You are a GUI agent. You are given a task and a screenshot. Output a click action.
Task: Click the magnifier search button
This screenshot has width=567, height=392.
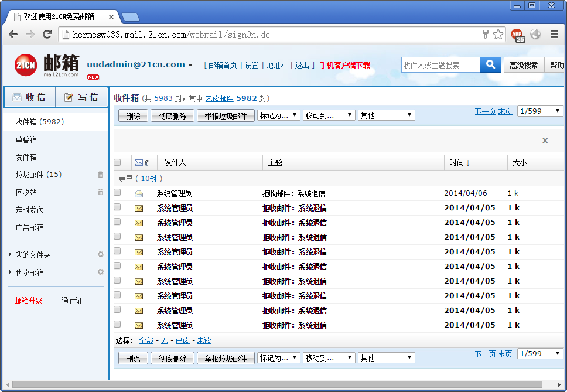coord(490,64)
